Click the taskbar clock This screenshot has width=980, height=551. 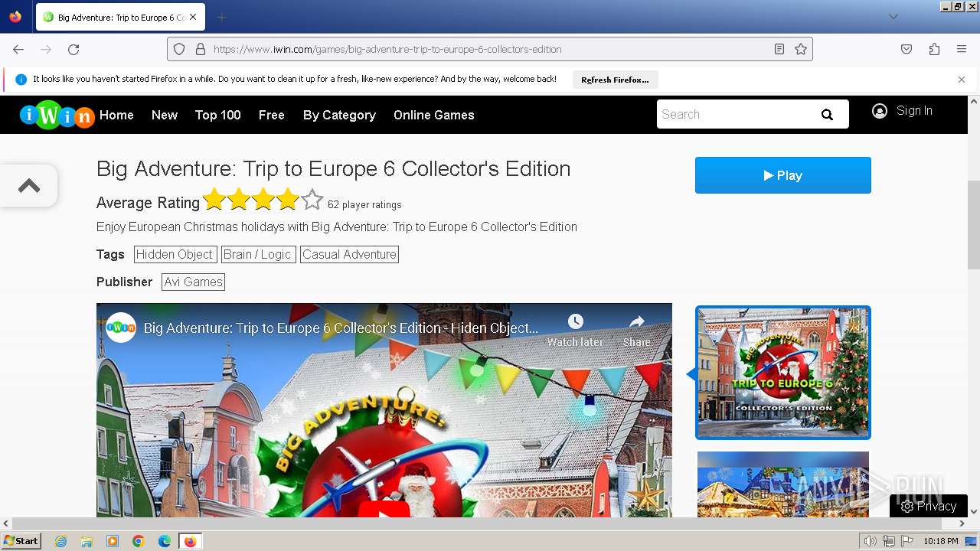tap(941, 541)
